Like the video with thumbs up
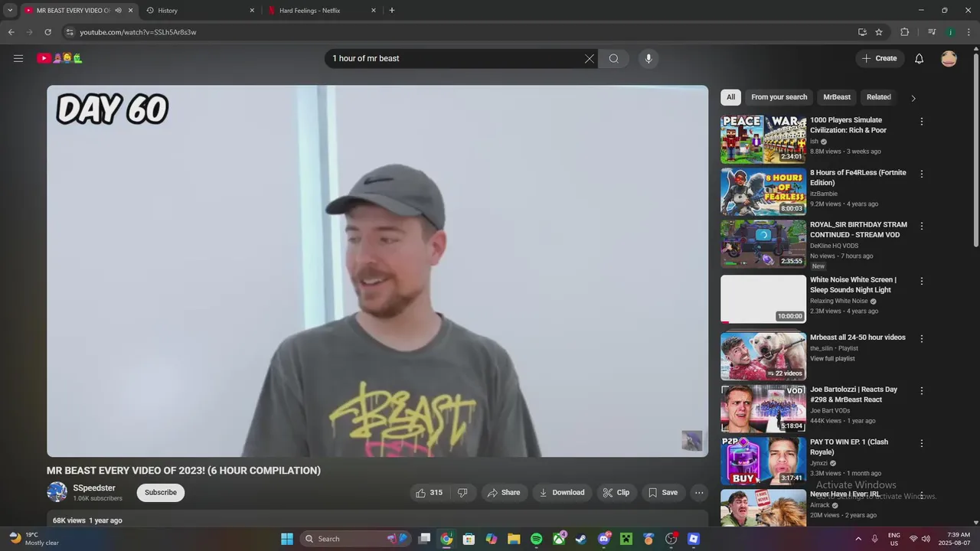This screenshot has height=551, width=980. pyautogui.click(x=430, y=493)
